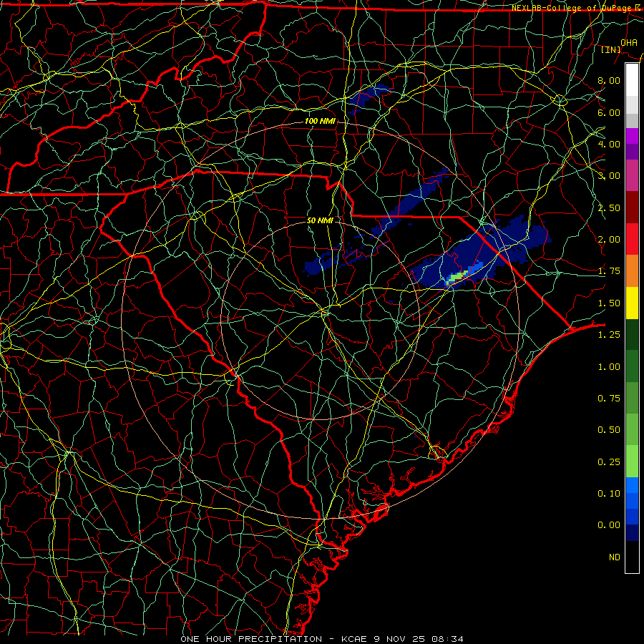Image resolution: width=644 pixels, height=644 pixels.
Task: Click the 0.75 scale value
Action: coord(609,399)
